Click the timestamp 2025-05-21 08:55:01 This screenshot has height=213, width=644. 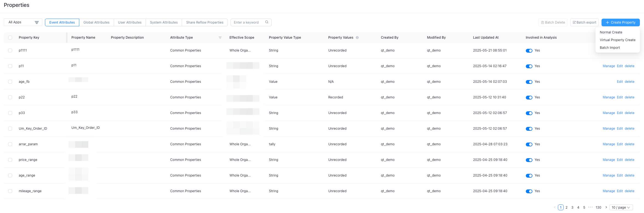pos(490,50)
